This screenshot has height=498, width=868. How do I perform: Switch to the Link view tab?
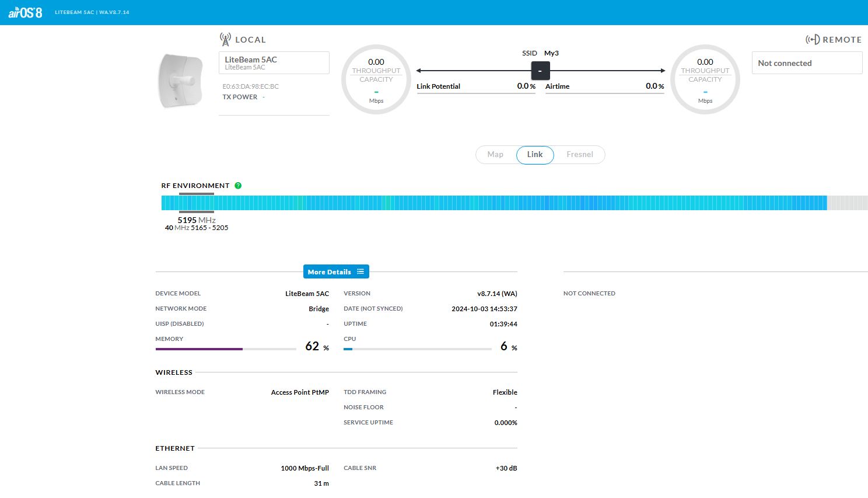[x=535, y=155]
